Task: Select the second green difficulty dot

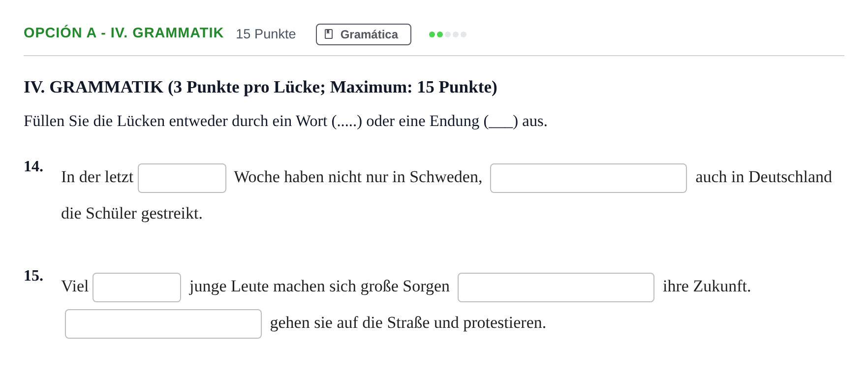Action: click(x=440, y=34)
